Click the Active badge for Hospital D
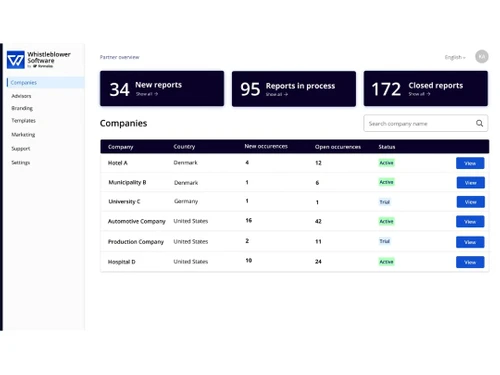Viewport: 500px width, 375px height. (x=386, y=262)
